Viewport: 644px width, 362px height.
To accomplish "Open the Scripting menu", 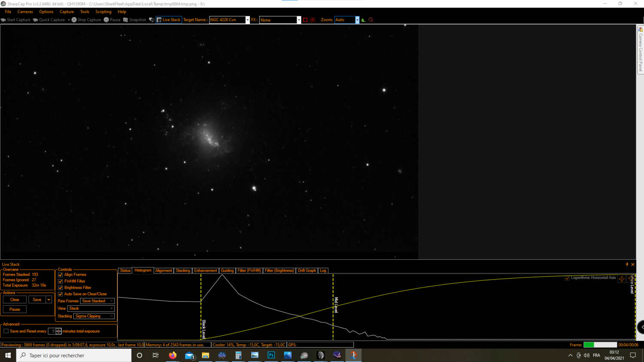I will point(103,12).
